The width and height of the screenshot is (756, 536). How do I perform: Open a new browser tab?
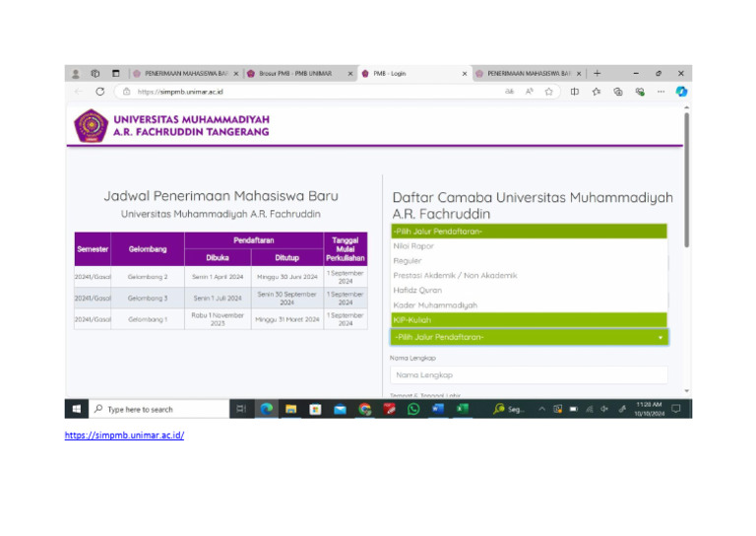tap(598, 73)
